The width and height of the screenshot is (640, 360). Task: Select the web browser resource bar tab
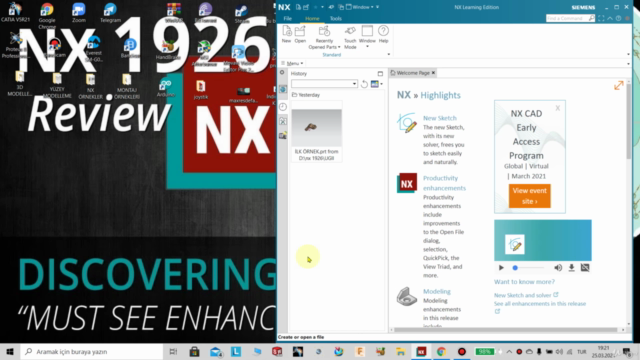[x=283, y=89]
